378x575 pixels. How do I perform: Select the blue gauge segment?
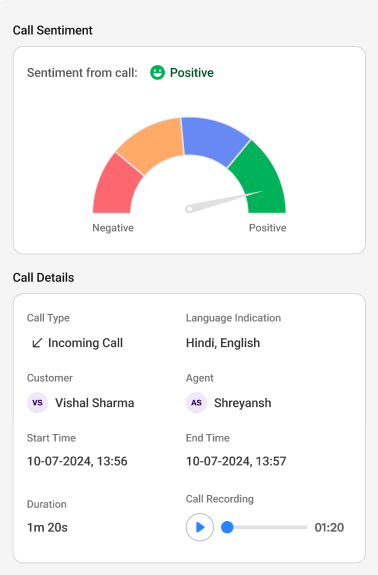click(x=214, y=139)
